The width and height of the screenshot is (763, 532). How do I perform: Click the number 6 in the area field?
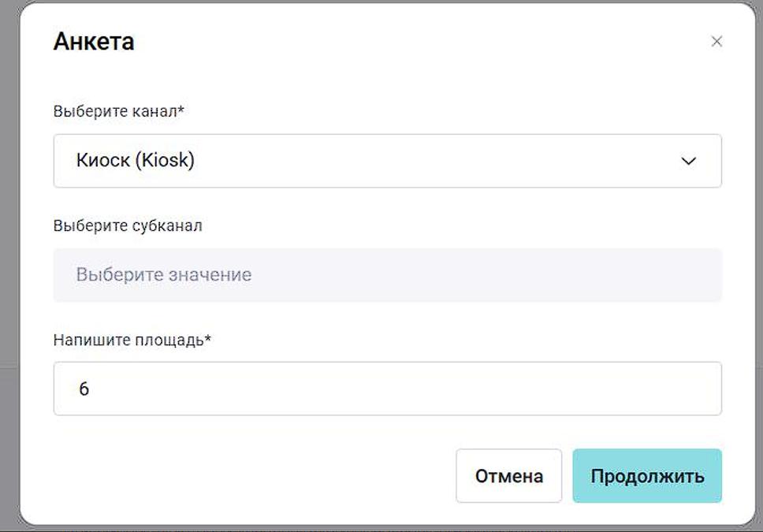pos(84,389)
